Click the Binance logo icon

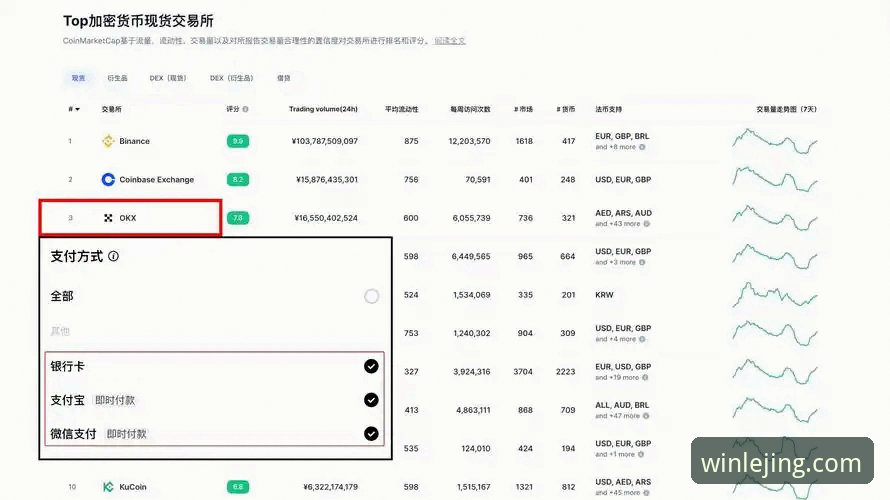pos(108,141)
